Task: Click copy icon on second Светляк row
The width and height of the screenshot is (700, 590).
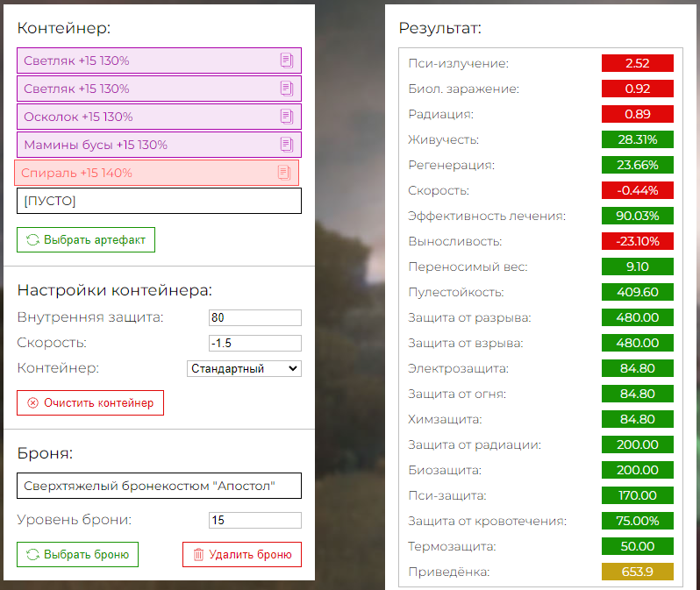Action: pyautogui.click(x=287, y=89)
